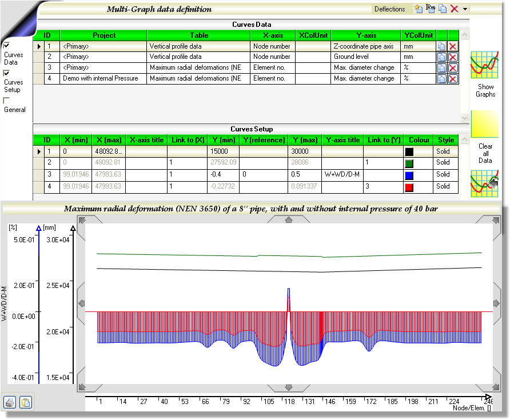Copy graph to clipboard with clipboard icon
The width and height of the screenshot is (510, 420).
click(x=25, y=402)
